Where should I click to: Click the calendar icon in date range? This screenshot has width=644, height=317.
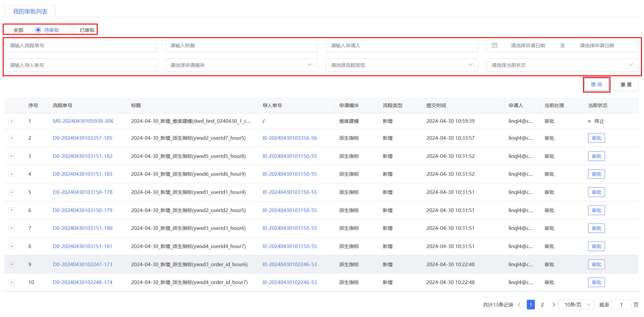[494, 45]
